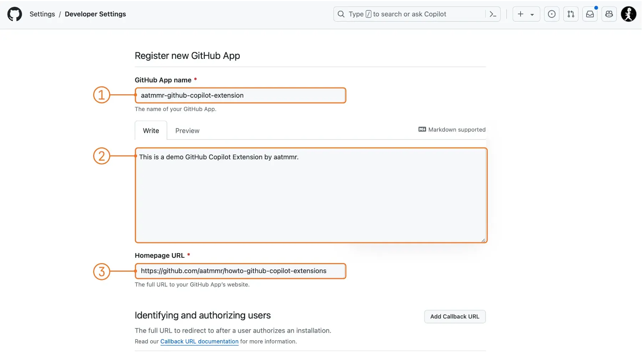Open the command palette icon

coord(493,14)
